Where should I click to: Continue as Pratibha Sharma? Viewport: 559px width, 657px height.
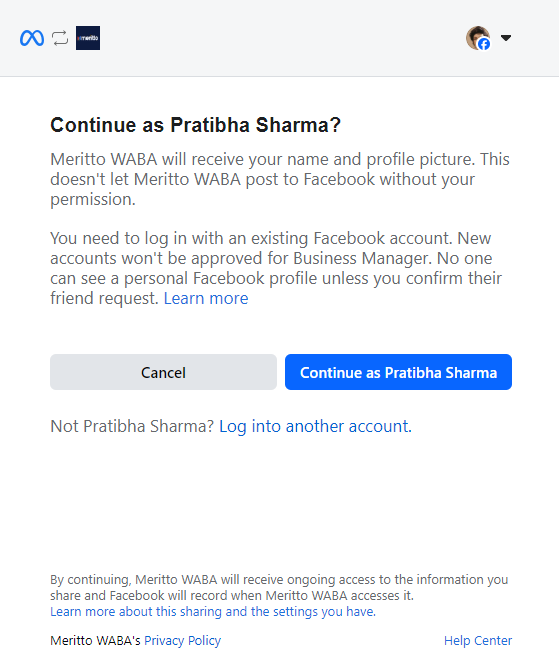point(399,372)
